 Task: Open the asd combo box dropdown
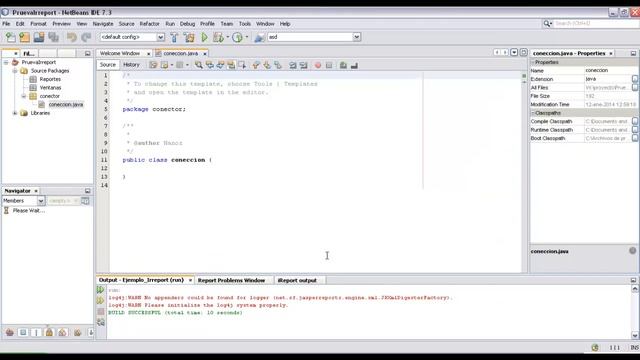(356, 37)
